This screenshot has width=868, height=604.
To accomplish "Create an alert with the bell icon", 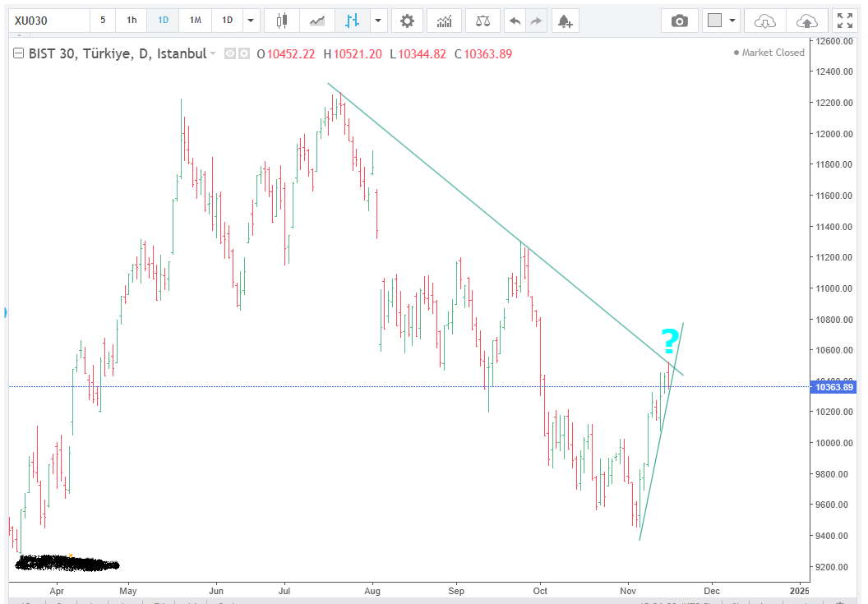I will click(x=564, y=21).
